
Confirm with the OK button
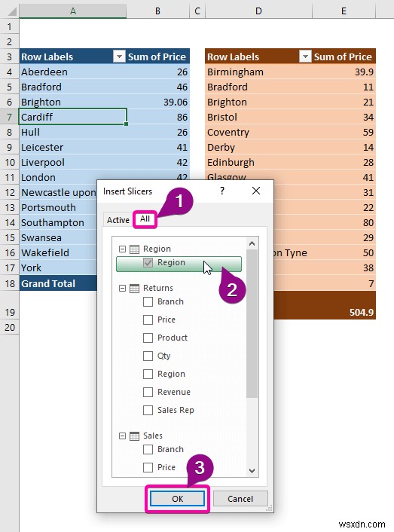[177, 499]
